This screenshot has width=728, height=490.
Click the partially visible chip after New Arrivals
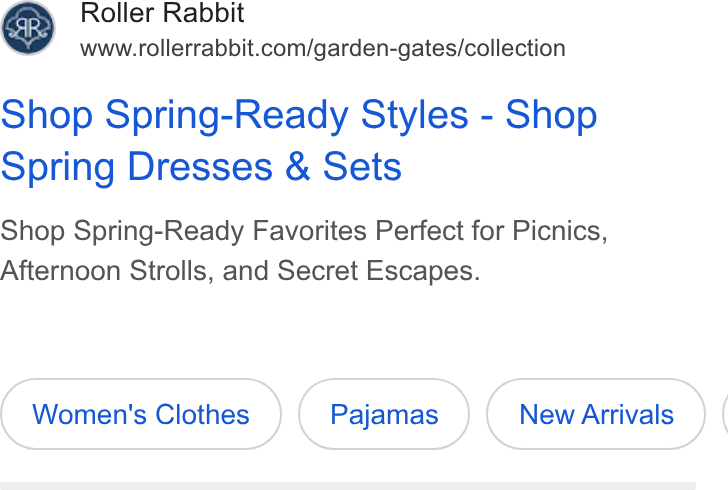725,414
